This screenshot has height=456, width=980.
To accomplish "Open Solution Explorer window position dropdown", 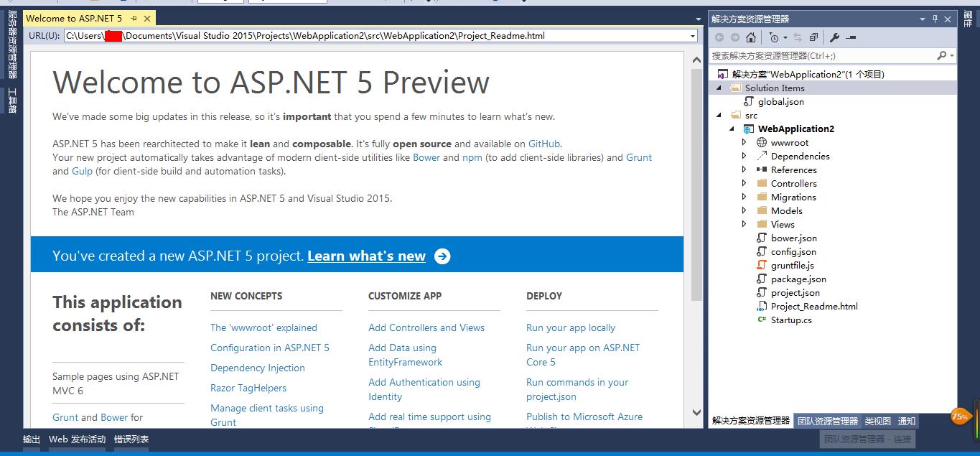I will point(923,19).
